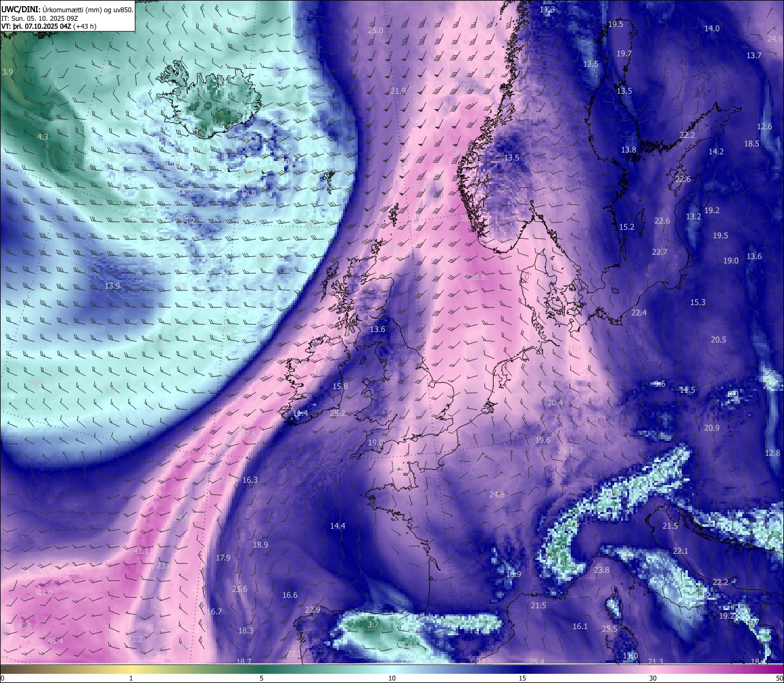
Task: Click the map value "16.1"
Action: (x=580, y=627)
